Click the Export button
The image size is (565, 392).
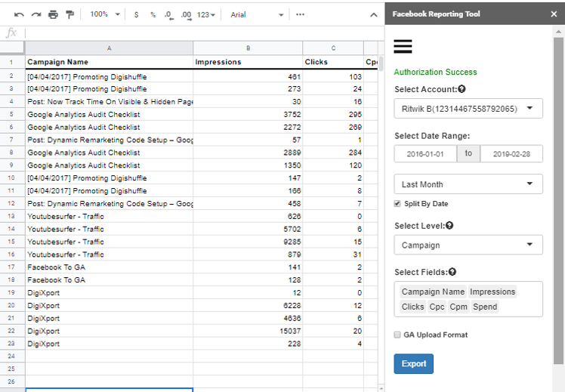point(414,363)
